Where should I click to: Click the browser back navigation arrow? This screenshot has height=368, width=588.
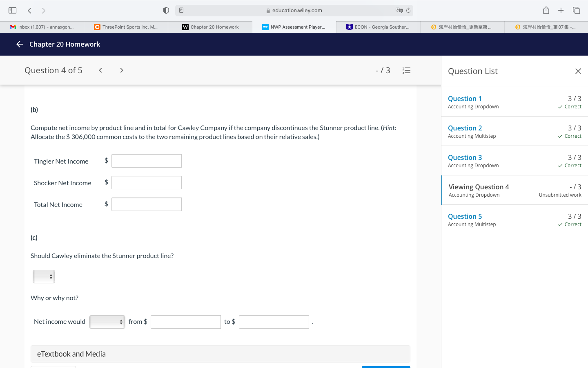point(29,10)
